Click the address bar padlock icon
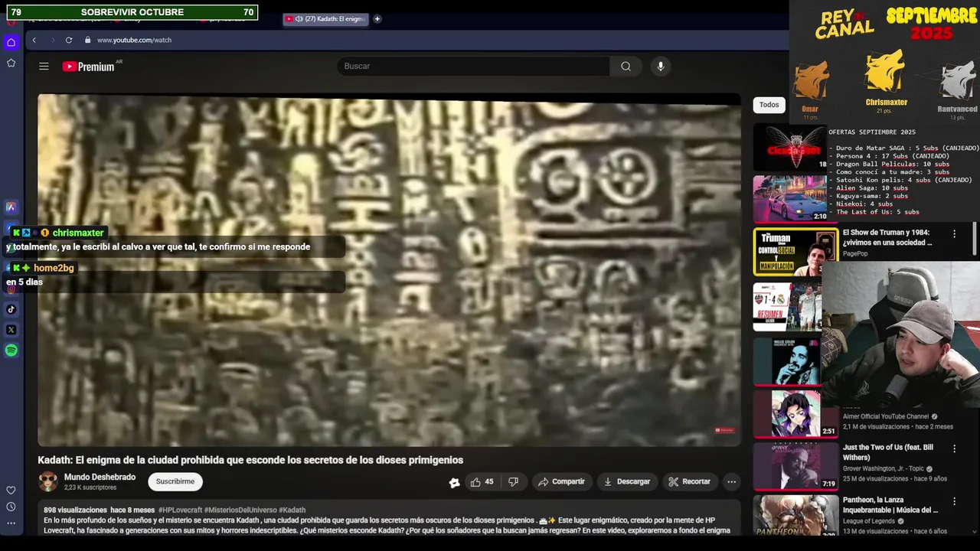Viewport: 980px width, 551px height. tap(87, 40)
